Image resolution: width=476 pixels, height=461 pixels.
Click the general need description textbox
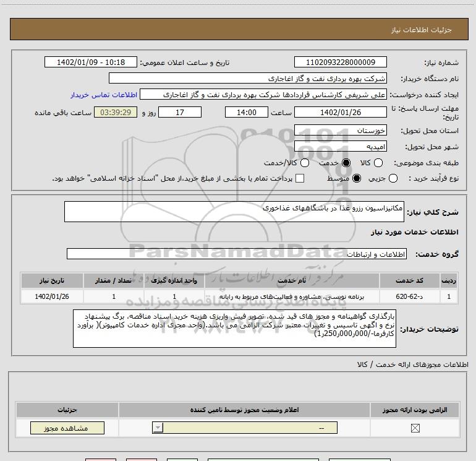pyautogui.click(x=234, y=212)
